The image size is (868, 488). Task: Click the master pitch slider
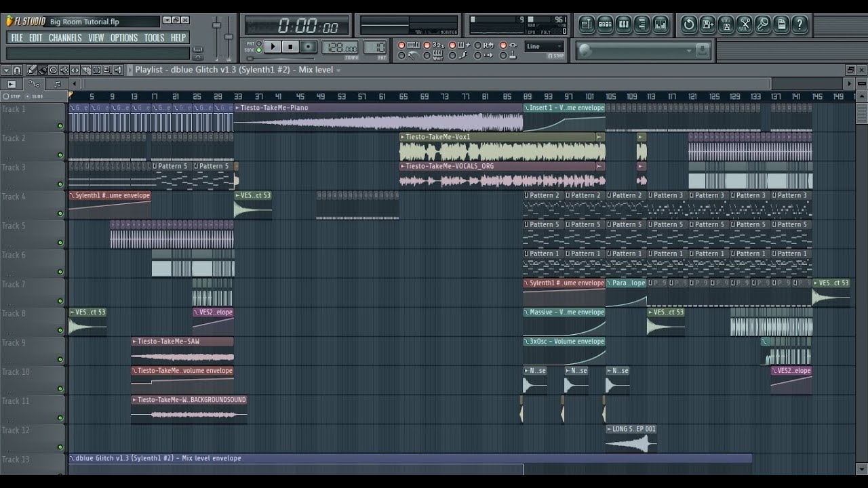tap(229, 37)
